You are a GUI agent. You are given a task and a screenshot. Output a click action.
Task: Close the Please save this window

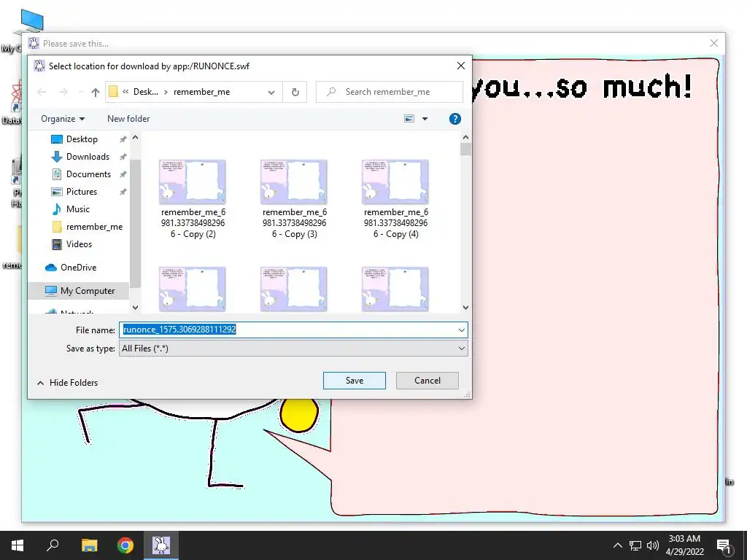tap(713, 43)
